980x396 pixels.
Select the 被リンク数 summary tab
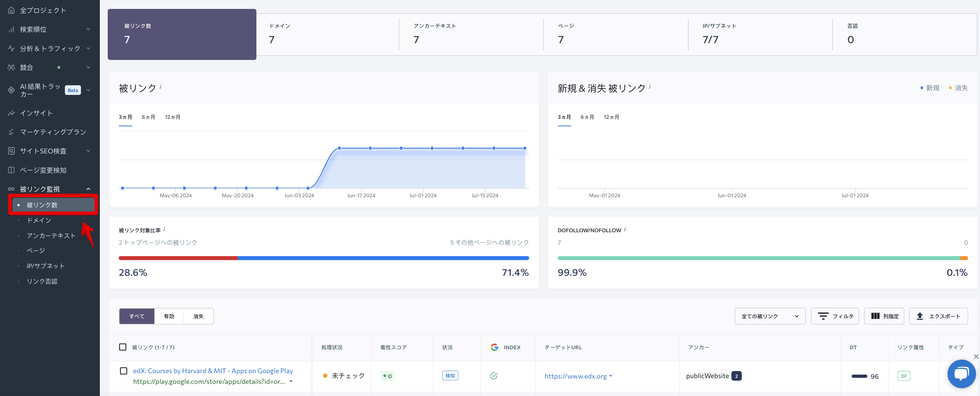tap(182, 34)
